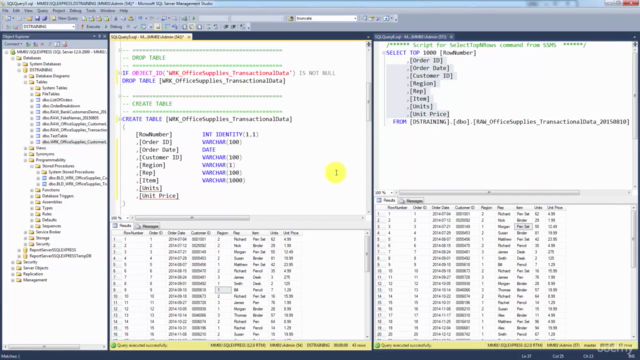Click Specify Values for Template Parameters icon

coord(242,27)
